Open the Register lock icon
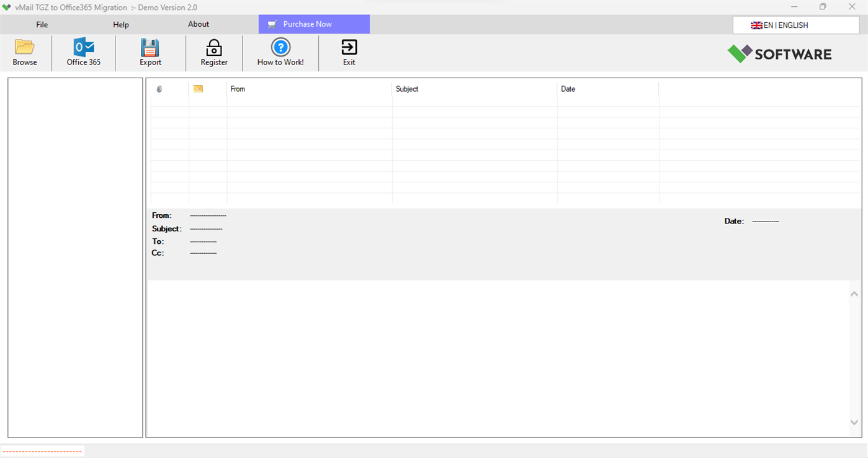 (213, 46)
